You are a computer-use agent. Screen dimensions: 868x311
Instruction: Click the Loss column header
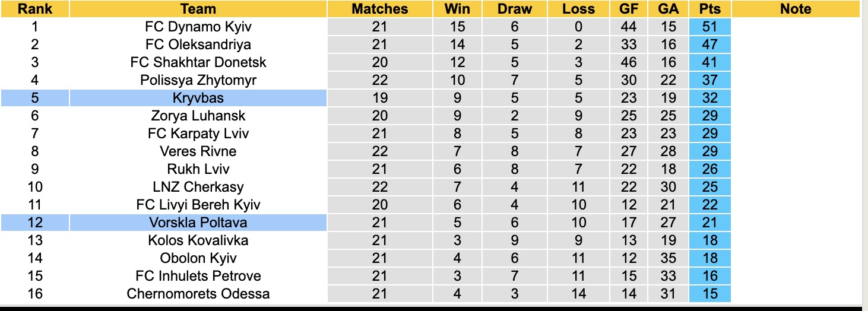tap(578, 9)
